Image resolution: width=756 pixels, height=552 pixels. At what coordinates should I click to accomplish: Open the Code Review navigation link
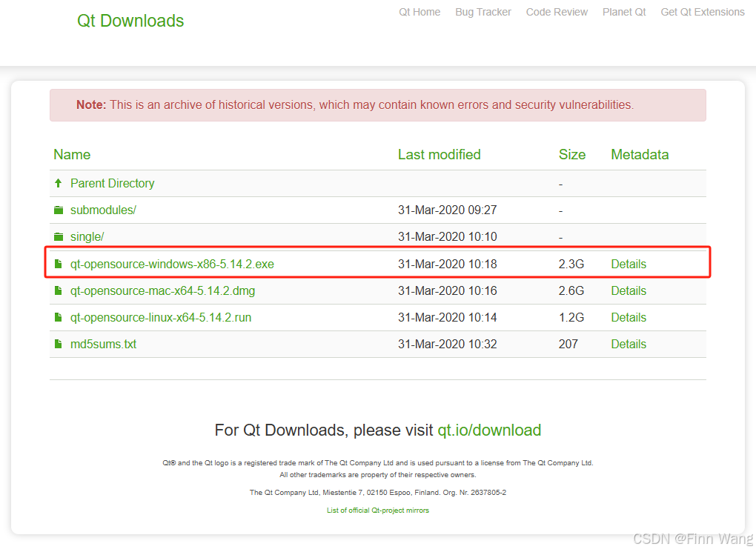(557, 12)
